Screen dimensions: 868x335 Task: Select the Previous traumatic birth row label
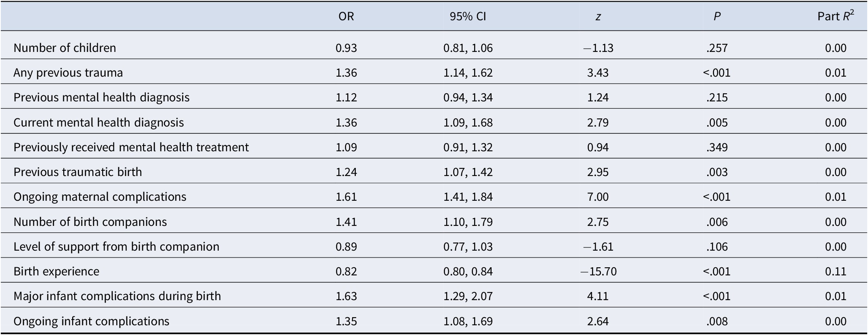click(78, 172)
